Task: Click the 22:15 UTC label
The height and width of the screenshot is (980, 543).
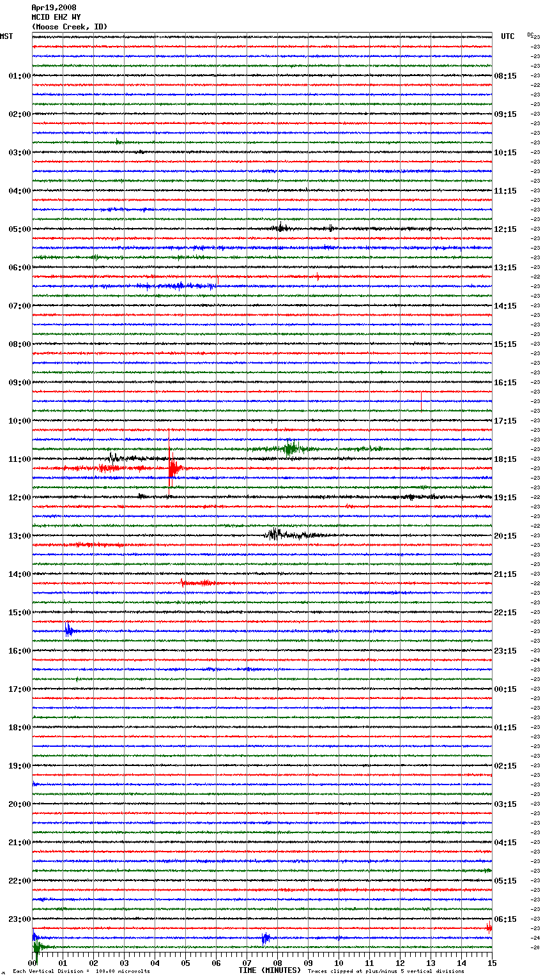Action: (505, 613)
